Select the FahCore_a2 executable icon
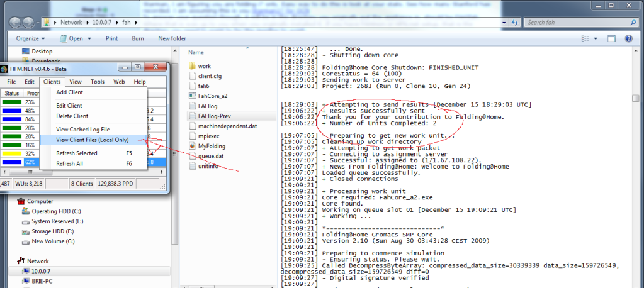The image size is (644, 288). pyautogui.click(x=193, y=96)
